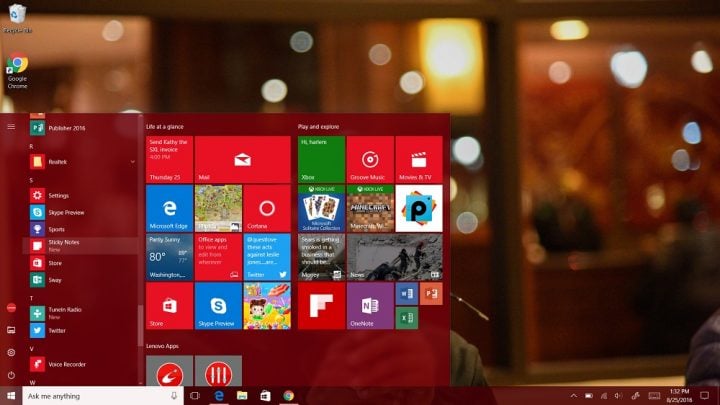
Task: Open the Candy Crush game tile
Action: point(267,306)
